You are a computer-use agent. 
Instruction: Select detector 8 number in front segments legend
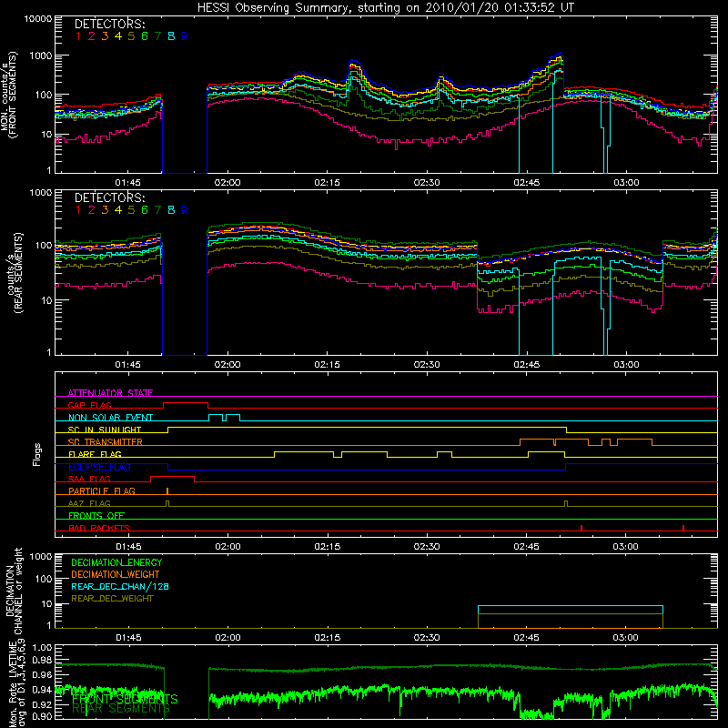171,36
